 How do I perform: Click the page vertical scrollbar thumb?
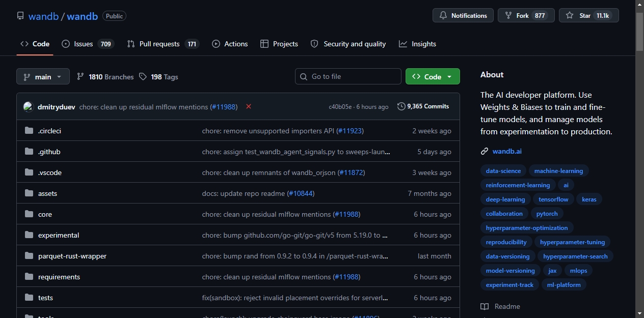[x=639, y=31]
